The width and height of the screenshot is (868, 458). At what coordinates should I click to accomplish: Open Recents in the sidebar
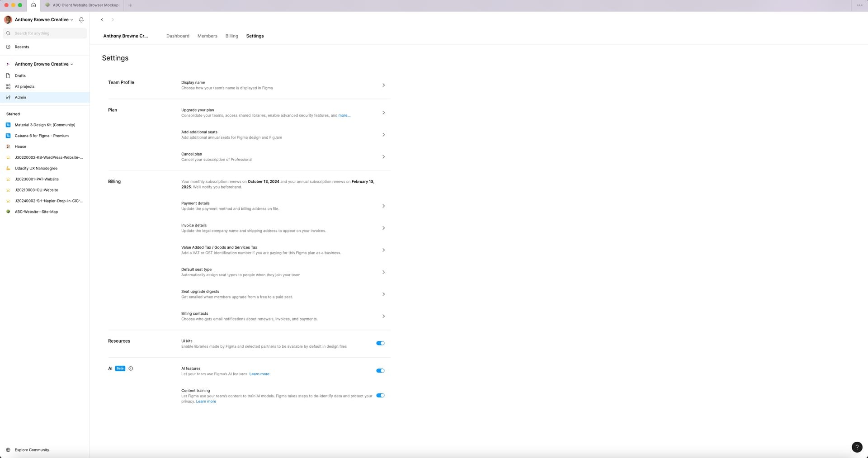(x=45, y=47)
